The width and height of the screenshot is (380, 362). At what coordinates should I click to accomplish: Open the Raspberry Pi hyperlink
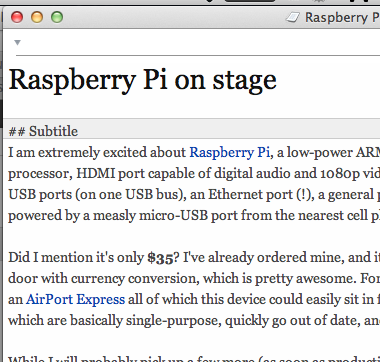pyautogui.click(x=229, y=152)
